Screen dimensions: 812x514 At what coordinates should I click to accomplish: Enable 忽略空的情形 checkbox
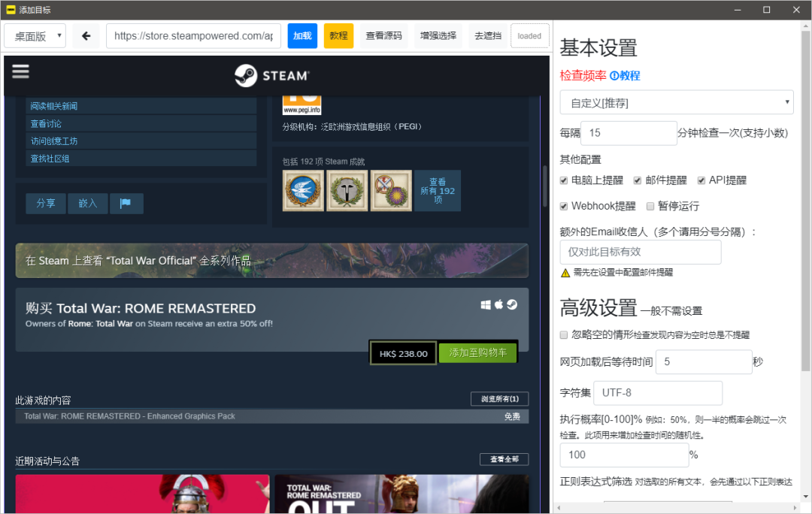[x=563, y=335]
